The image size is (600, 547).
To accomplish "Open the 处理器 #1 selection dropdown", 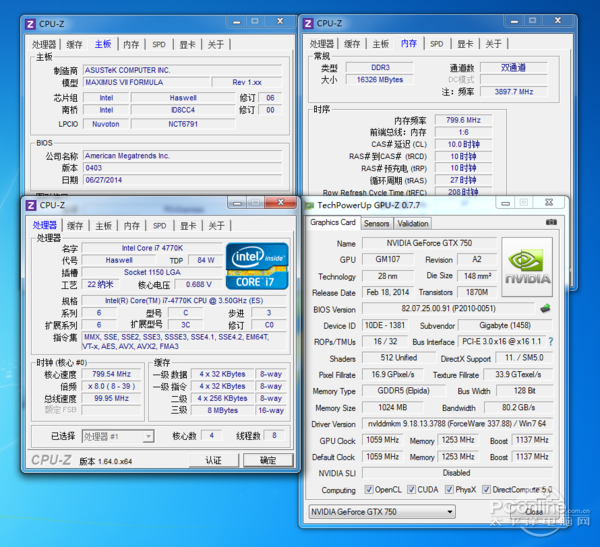I will pyautogui.click(x=118, y=437).
